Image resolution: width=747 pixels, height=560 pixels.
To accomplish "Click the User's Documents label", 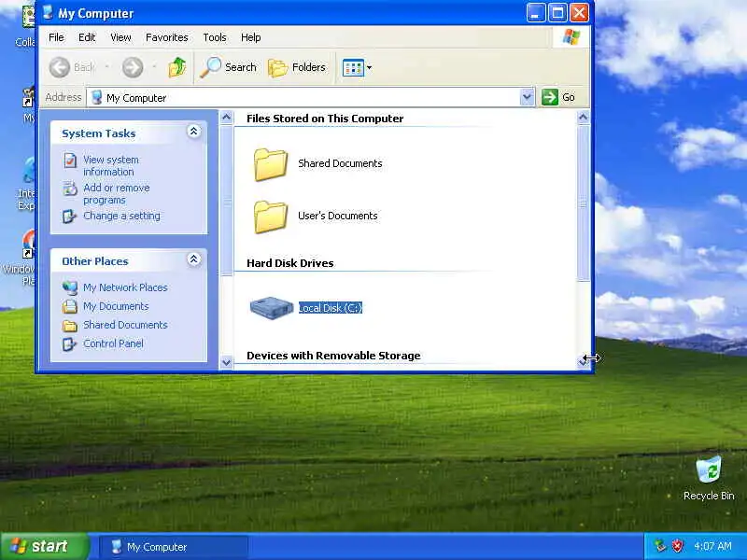I will [337, 216].
